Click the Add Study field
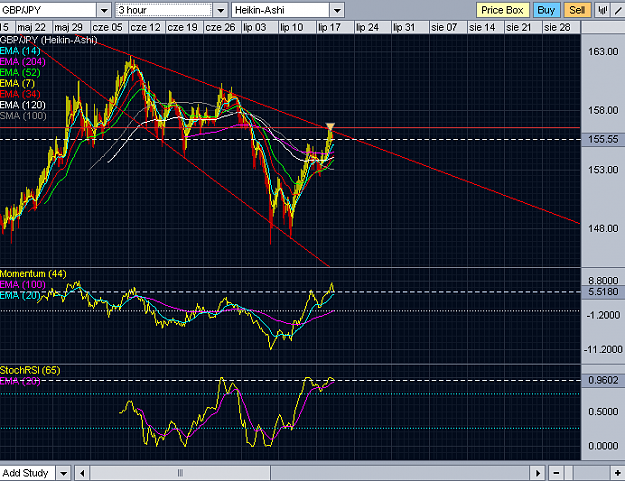This screenshot has height=481, width=625. tap(28, 473)
